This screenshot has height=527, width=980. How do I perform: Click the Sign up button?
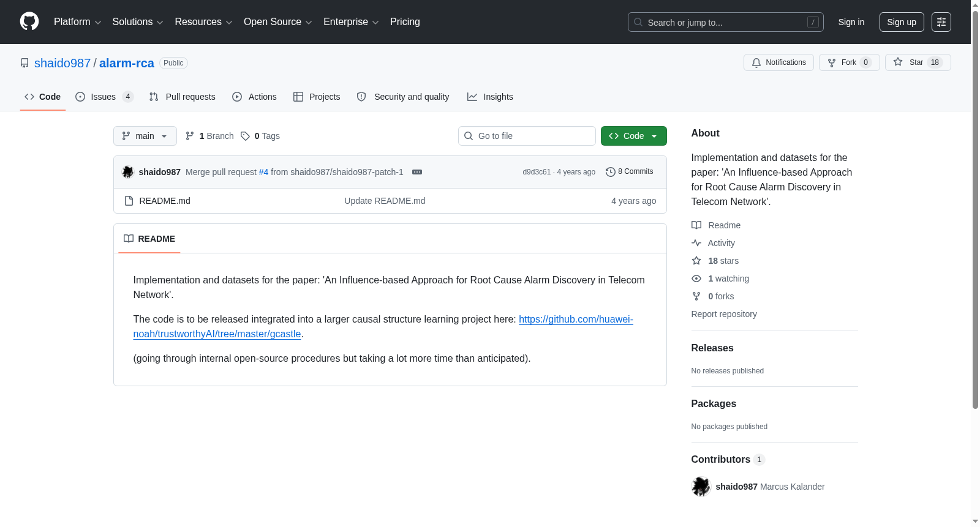pos(902,22)
